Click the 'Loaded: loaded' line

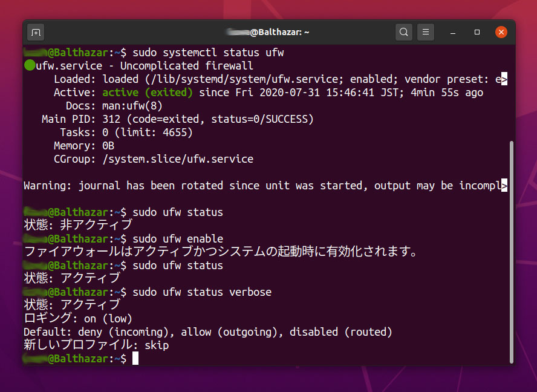click(281, 79)
